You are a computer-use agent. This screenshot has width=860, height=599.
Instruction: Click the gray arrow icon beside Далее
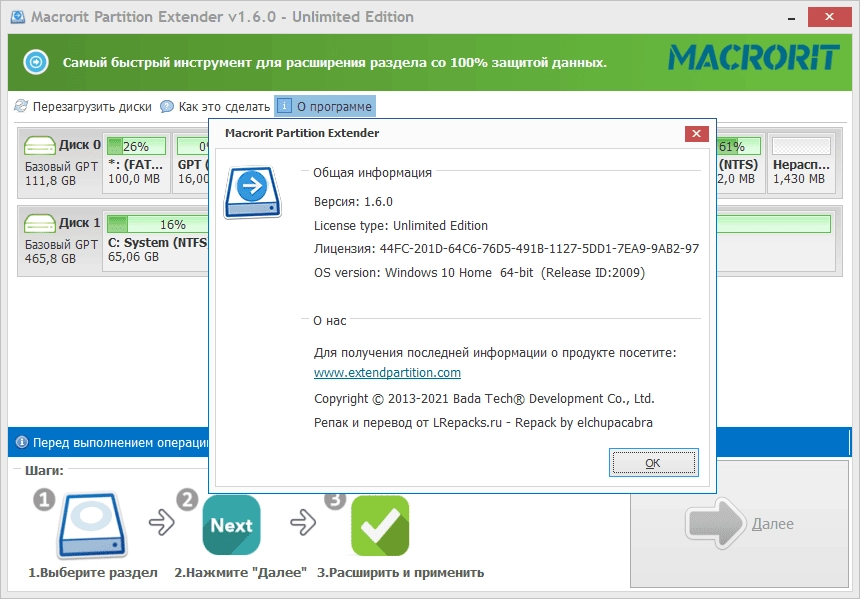pos(715,523)
